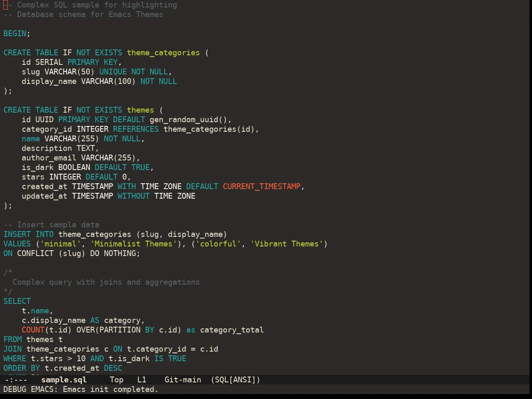The height and width of the screenshot is (399, 532).
Task: Click the SELECT keyword
Action: [x=17, y=301]
